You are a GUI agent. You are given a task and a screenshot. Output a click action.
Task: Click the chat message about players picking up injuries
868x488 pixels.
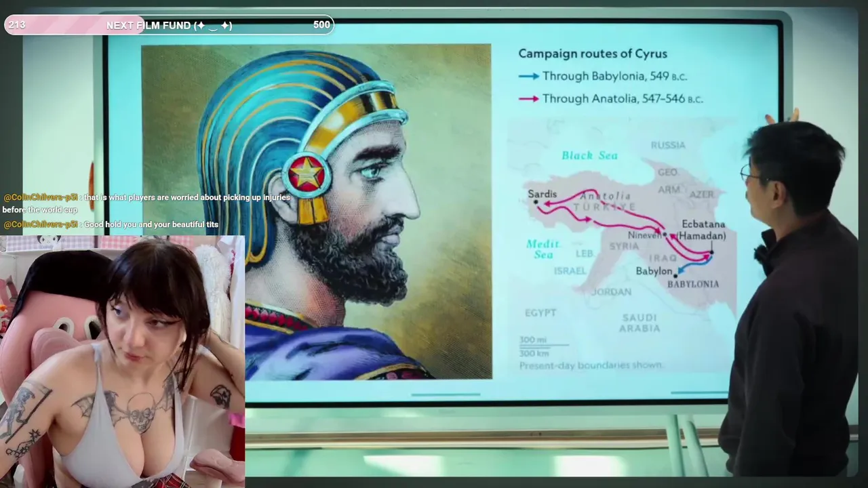pyautogui.click(x=146, y=203)
